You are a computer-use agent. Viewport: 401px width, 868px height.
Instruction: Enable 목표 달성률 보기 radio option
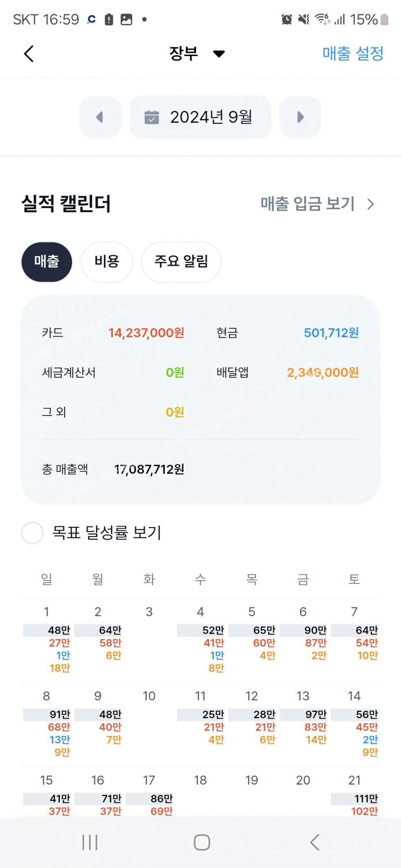tap(32, 533)
